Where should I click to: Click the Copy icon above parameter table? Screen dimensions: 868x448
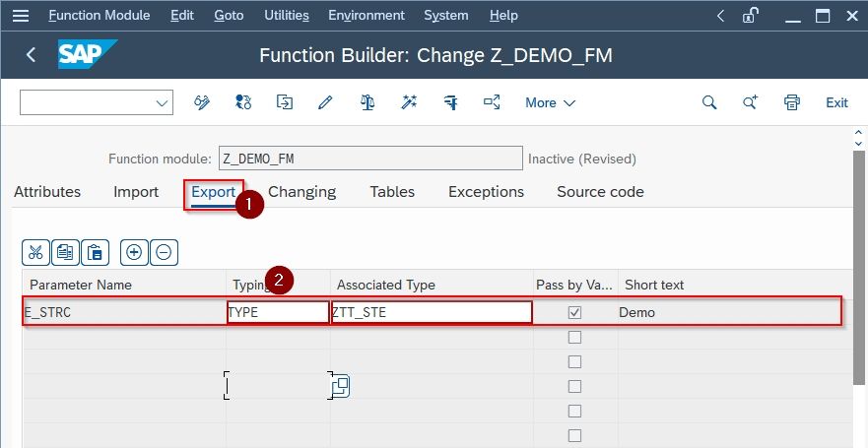tap(65, 253)
